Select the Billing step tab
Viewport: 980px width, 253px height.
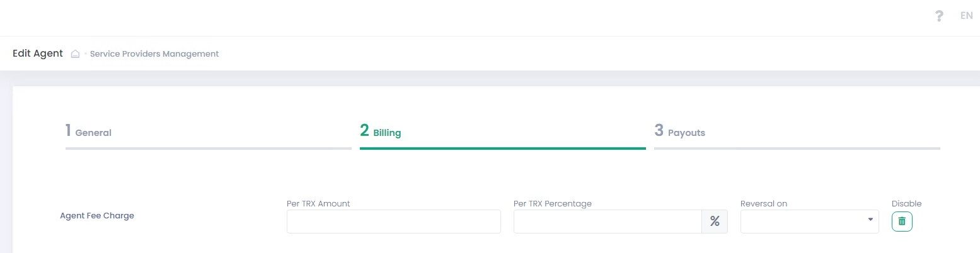tap(381, 132)
